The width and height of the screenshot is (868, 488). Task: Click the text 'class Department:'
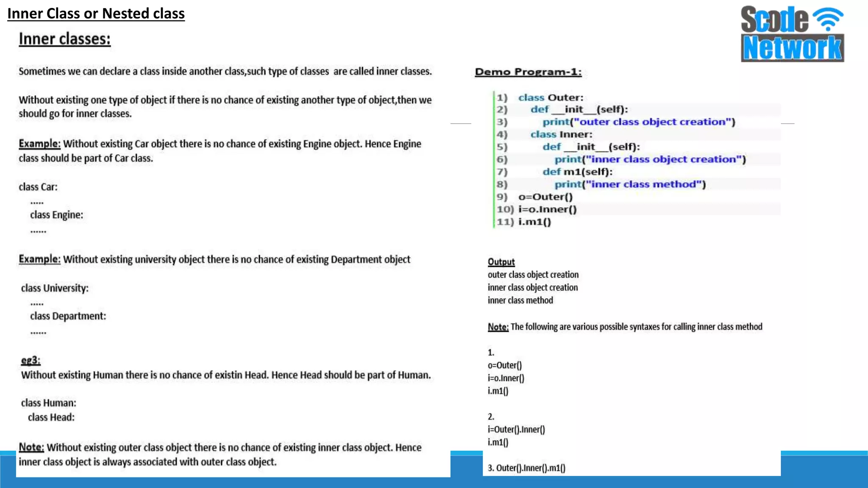[x=68, y=316]
